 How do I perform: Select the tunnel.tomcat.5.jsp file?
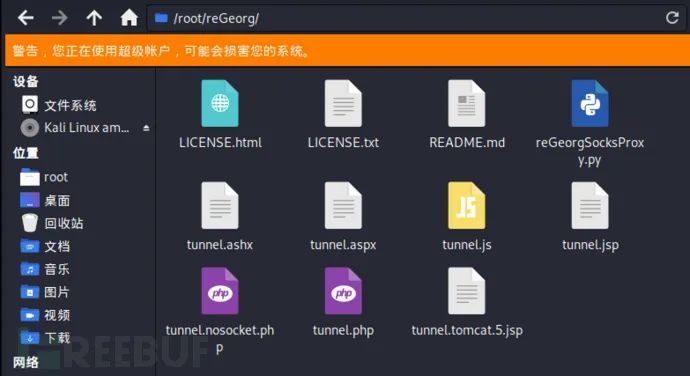[467, 302]
